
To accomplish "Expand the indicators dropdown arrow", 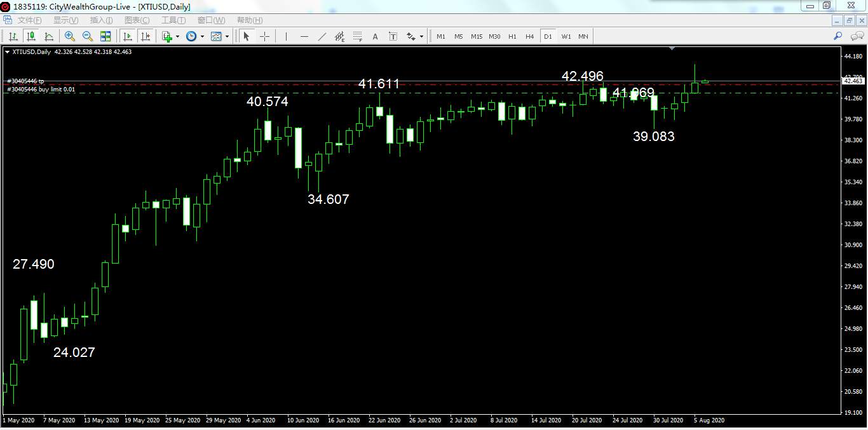I will click(178, 36).
